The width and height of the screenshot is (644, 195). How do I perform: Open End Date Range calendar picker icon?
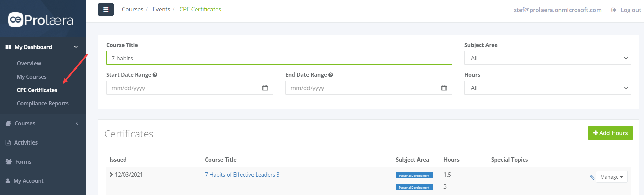pyautogui.click(x=444, y=88)
